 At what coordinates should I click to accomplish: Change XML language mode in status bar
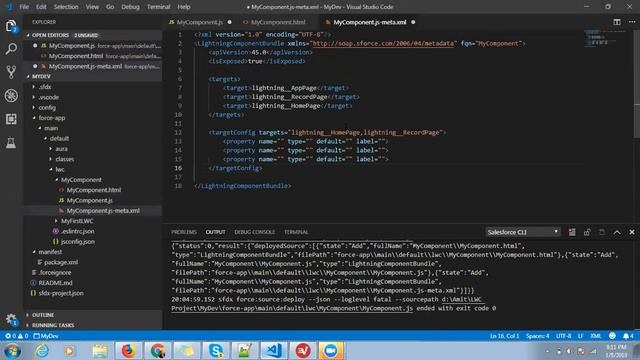[x=596, y=336]
